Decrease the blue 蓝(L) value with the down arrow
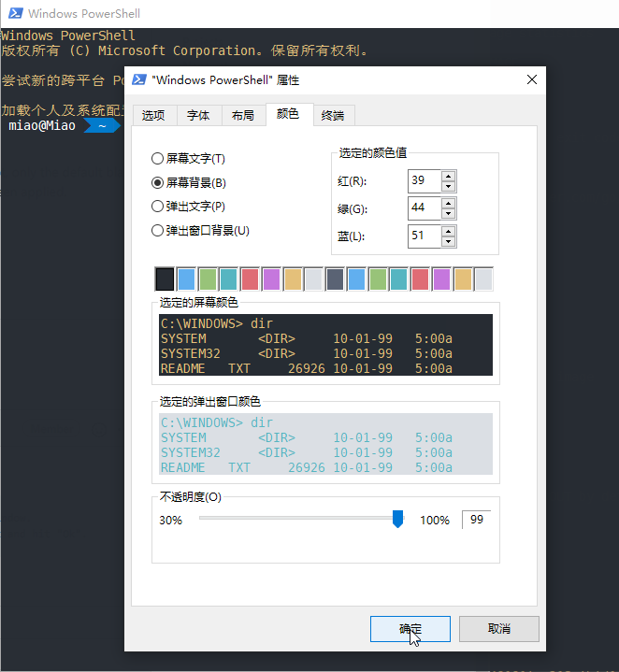Screen dimensions: 619x672 449,242
